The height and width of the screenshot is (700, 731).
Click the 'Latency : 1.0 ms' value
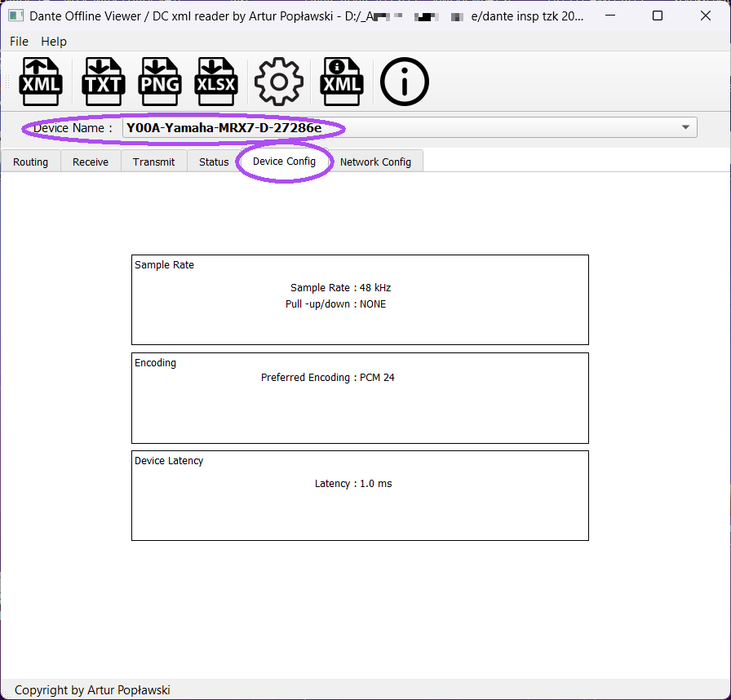pos(353,484)
